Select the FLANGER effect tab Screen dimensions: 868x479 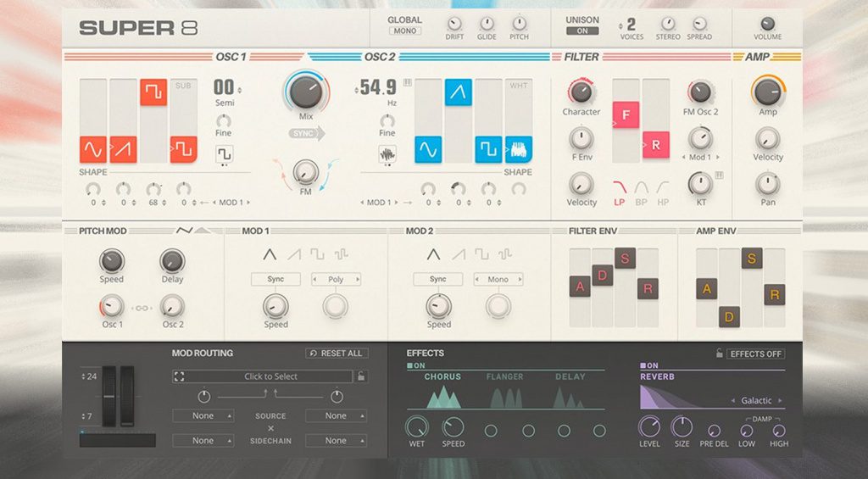504,376
